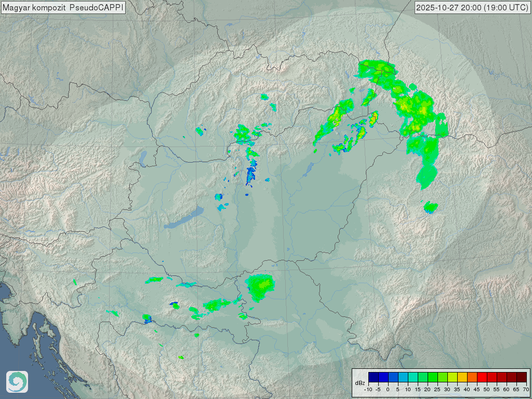Screen dimensions: 532x399
Task: Click the 'Magyar kompozit PseudoCAPPI' title label
Action: 63,8
